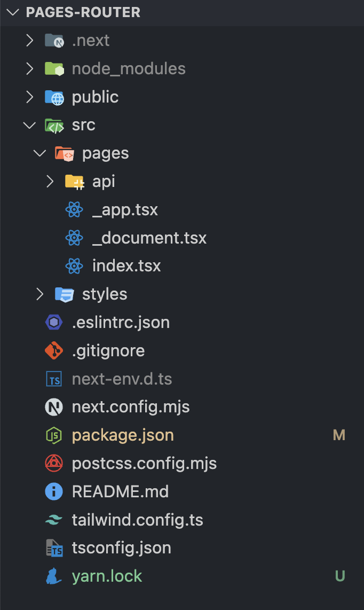The image size is (364, 610).
Task: Collapse the PAGES-ROUTER root section
Action: (x=12, y=12)
